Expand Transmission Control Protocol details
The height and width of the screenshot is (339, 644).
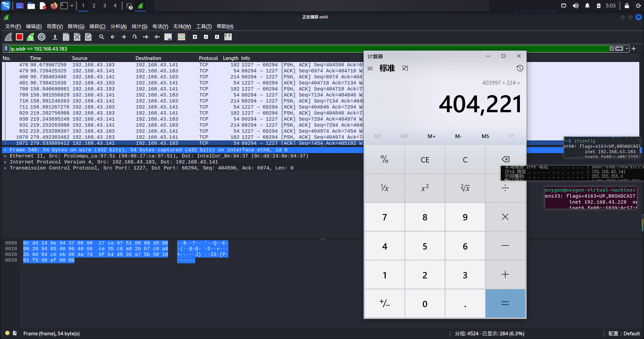click(5, 168)
